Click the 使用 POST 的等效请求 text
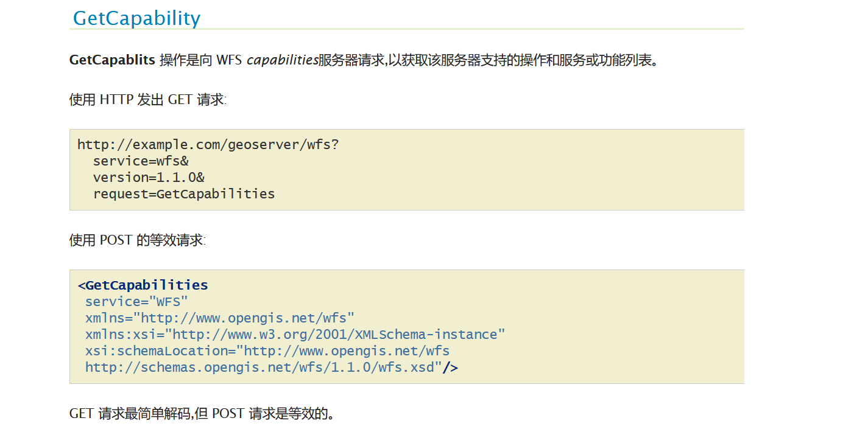The width and height of the screenshot is (868, 446). click(137, 240)
